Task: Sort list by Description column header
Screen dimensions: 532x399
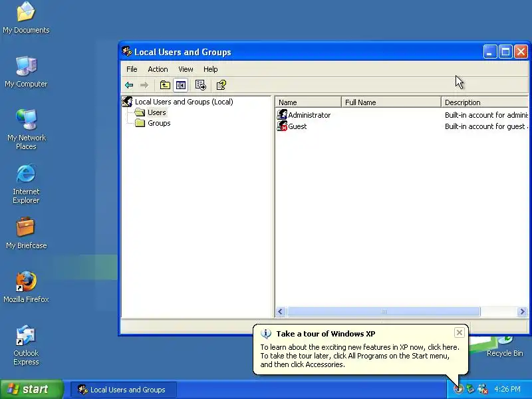Action: (485, 102)
